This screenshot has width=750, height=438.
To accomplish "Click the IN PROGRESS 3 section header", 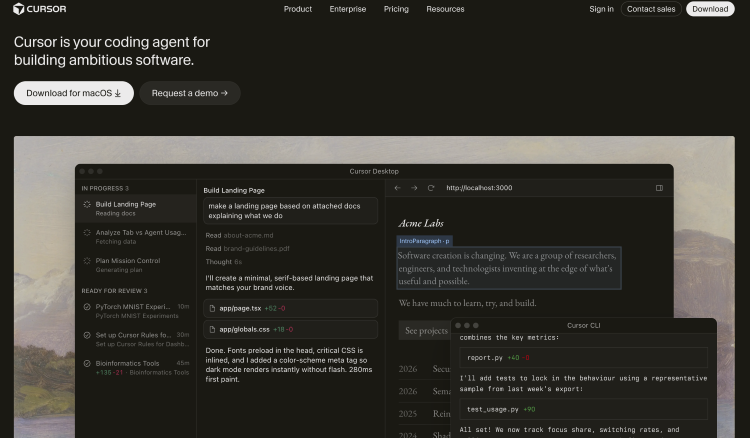I will coord(105,188).
